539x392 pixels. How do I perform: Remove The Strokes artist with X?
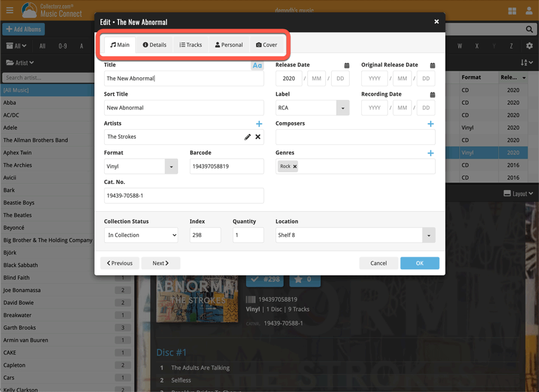pos(258,136)
